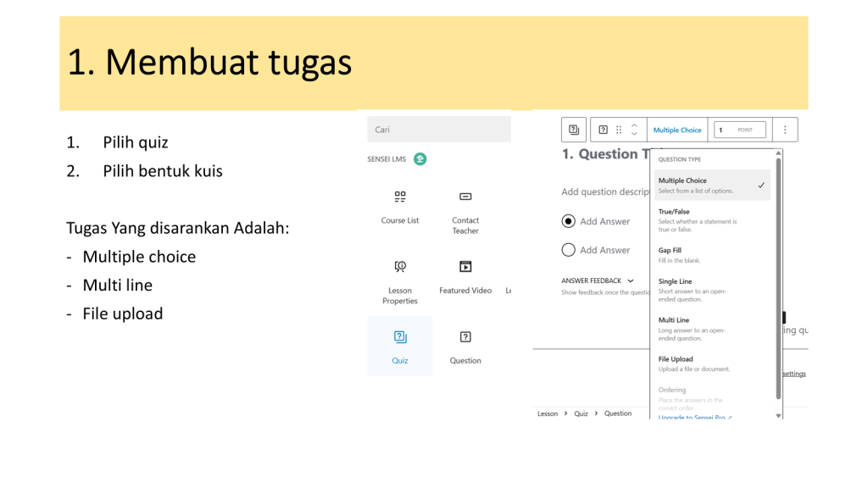Insert the Quiz block

(400, 346)
